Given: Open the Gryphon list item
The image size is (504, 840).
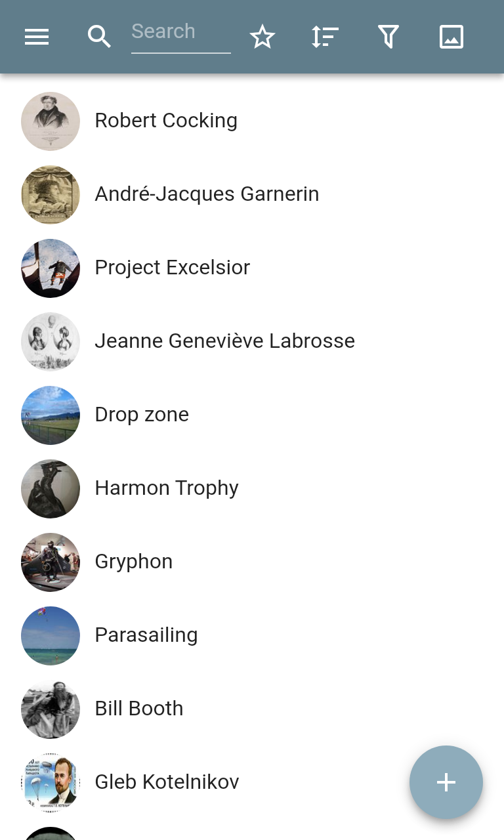Looking at the screenshot, I should (252, 562).
